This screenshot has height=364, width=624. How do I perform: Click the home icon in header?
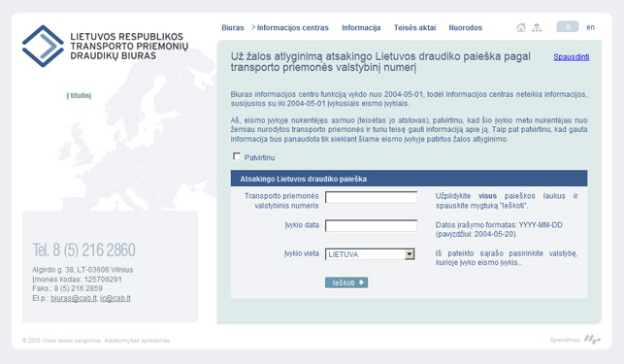(x=520, y=27)
